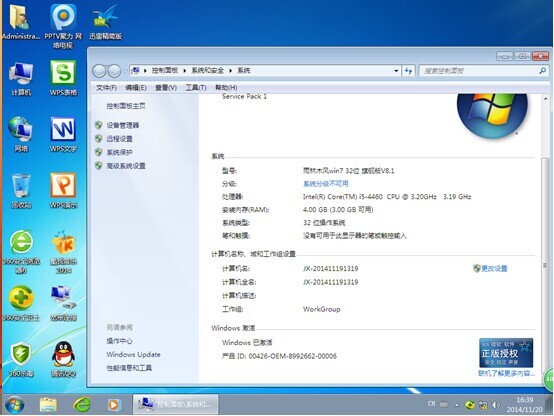Select the 360 secure browser desktop icon
The image size is (554, 416).
(21, 252)
